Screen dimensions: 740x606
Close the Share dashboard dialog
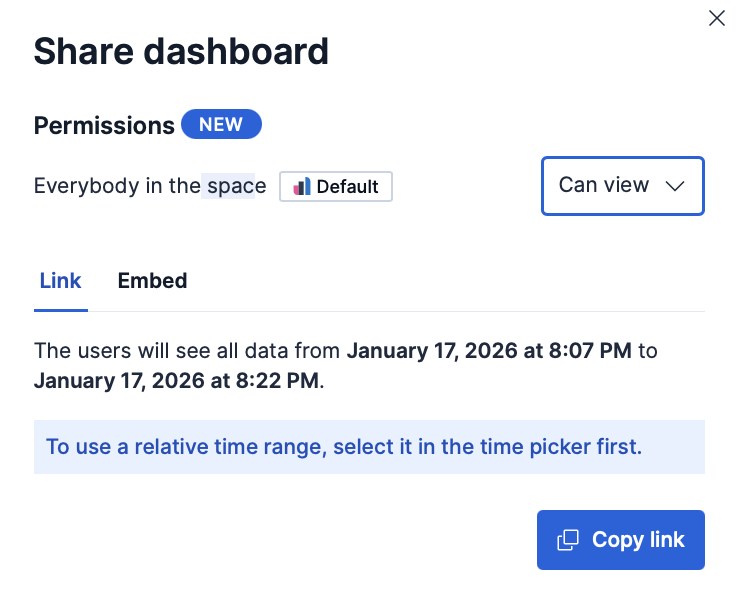(x=716, y=18)
